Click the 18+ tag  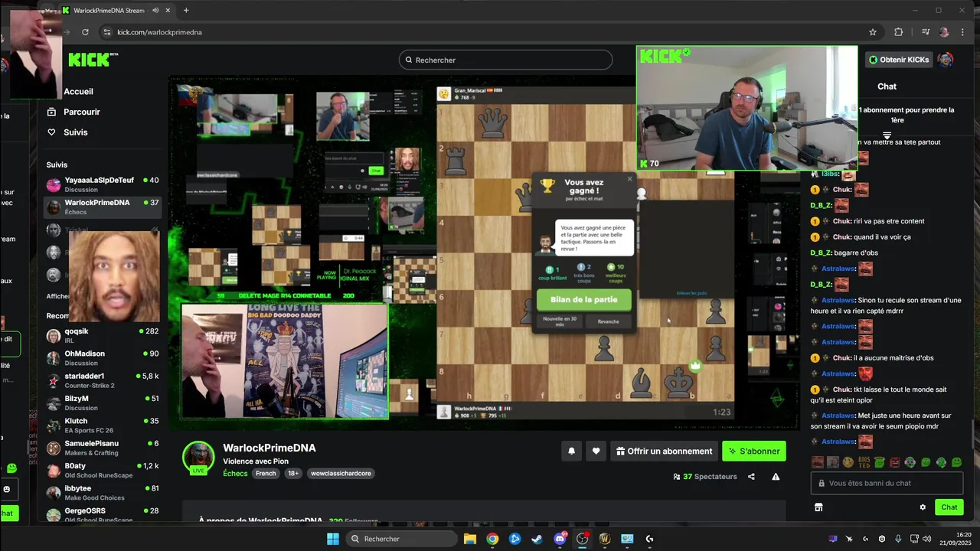(293, 474)
